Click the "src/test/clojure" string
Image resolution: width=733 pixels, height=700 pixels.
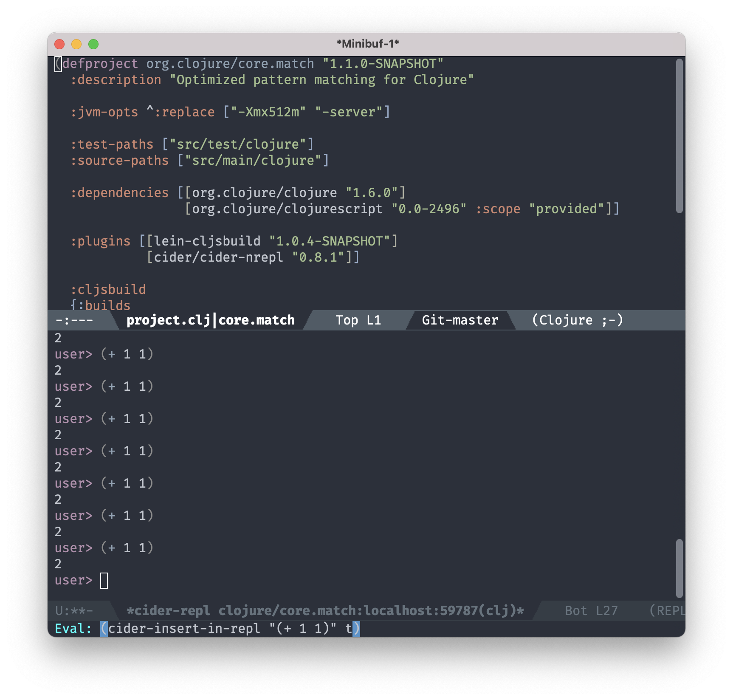click(x=238, y=144)
